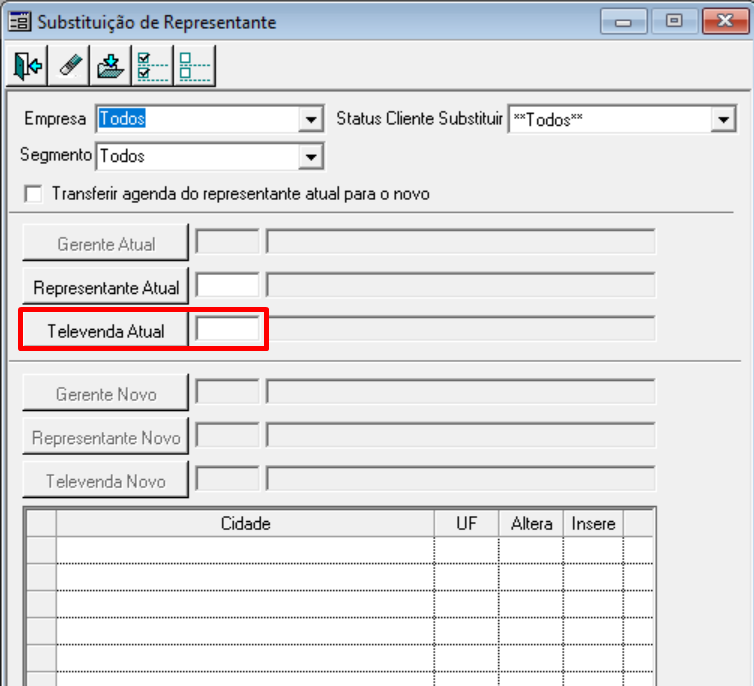The height and width of the screenshot is (686, 754).
Task: Click the Insere column header
Action: (593, 524)
